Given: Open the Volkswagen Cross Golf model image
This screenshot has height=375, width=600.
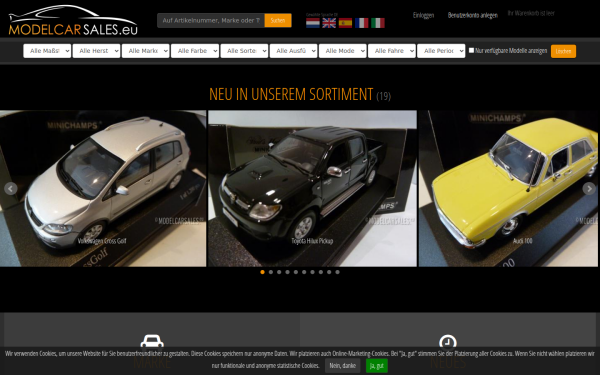Looking at the screenshot, I should [103, 188].
